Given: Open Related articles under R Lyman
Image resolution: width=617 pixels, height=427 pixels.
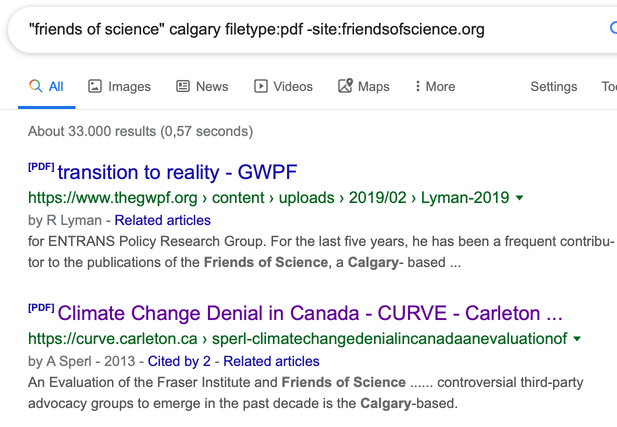Looking at the screenshot, I should pyautogui.click(x=163, y=220).
